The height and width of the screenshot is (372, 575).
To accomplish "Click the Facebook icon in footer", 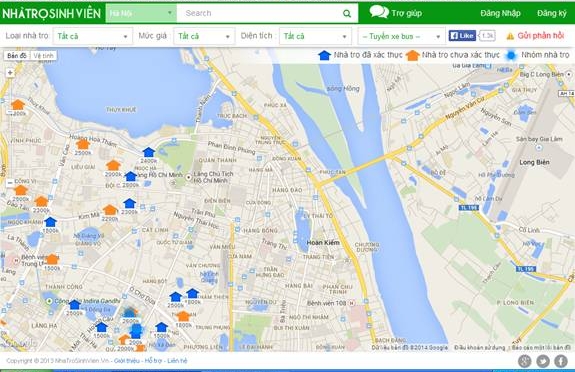I will click(x=561, y=361).
